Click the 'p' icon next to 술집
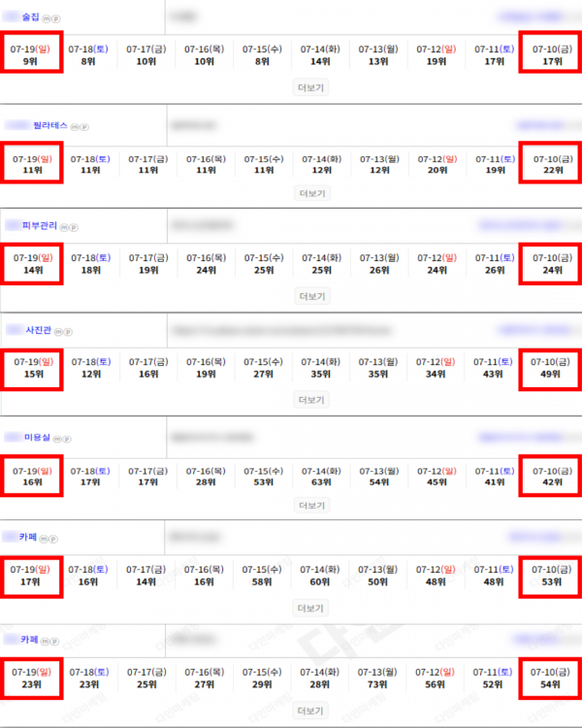The width and height of the screenshot is (582, 728). 55,19
